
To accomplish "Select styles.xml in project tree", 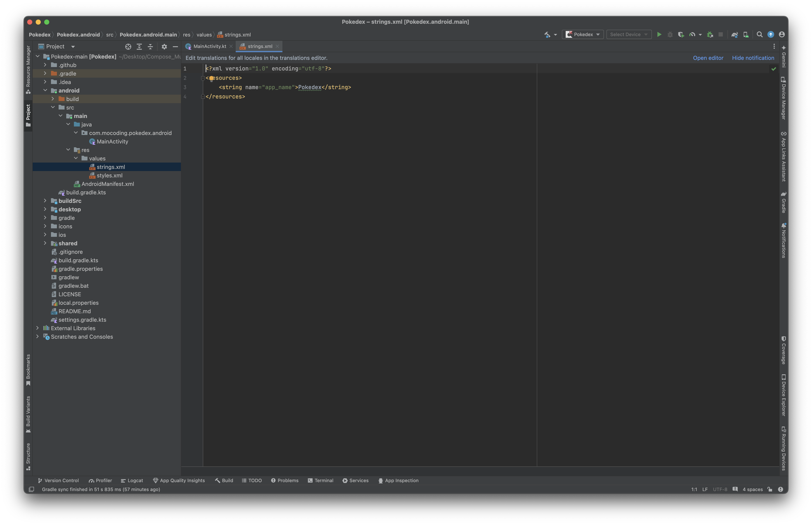I will [x=109, y=175].
